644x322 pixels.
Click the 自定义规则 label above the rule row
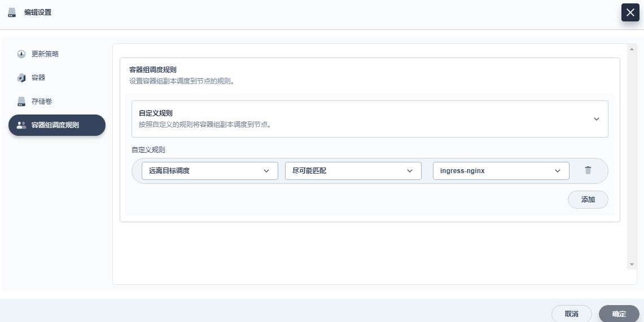148,149
